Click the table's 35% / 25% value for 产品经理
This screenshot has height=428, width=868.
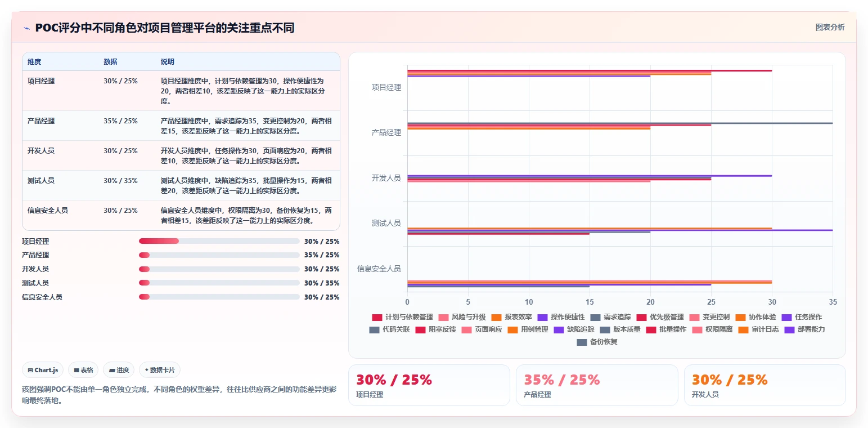120,121
